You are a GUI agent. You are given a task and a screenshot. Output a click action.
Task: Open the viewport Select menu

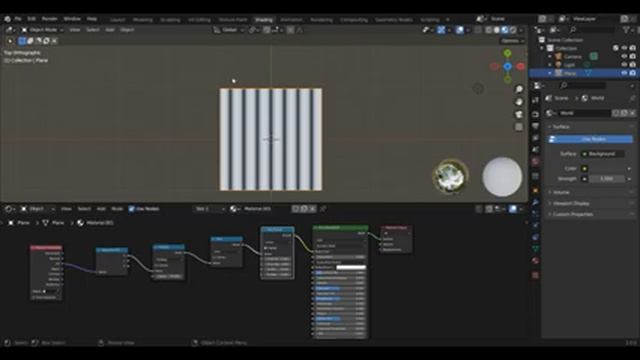pos(93,30)
